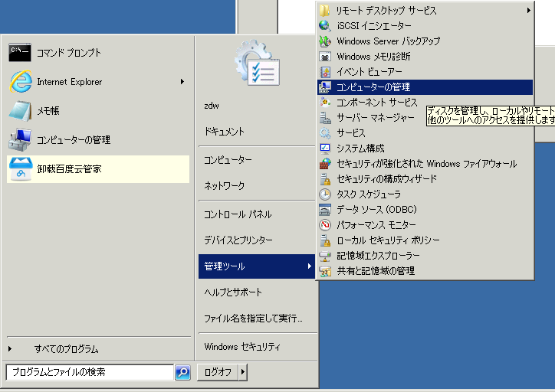Click the データ ソース (ODBC) text entry
The image size is (555, 392).
(376, 210)
